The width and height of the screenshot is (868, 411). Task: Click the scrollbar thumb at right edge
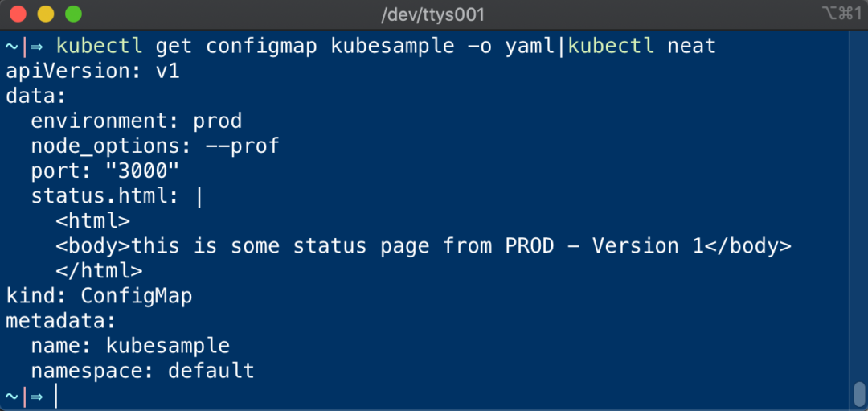click(858, 395)
